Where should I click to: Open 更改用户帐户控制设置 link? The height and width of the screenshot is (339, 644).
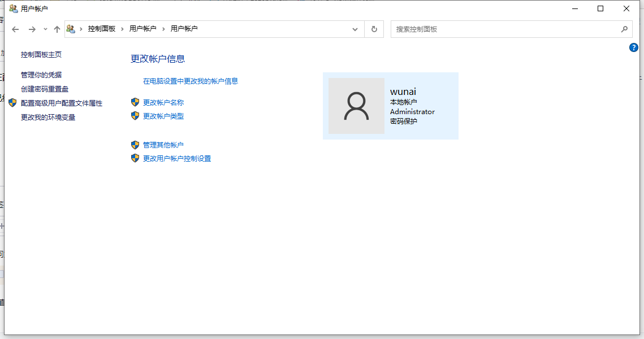pos(176,158)
